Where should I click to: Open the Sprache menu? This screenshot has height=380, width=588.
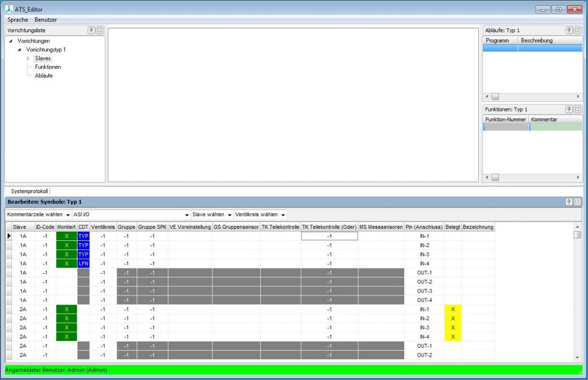point(18,20)
